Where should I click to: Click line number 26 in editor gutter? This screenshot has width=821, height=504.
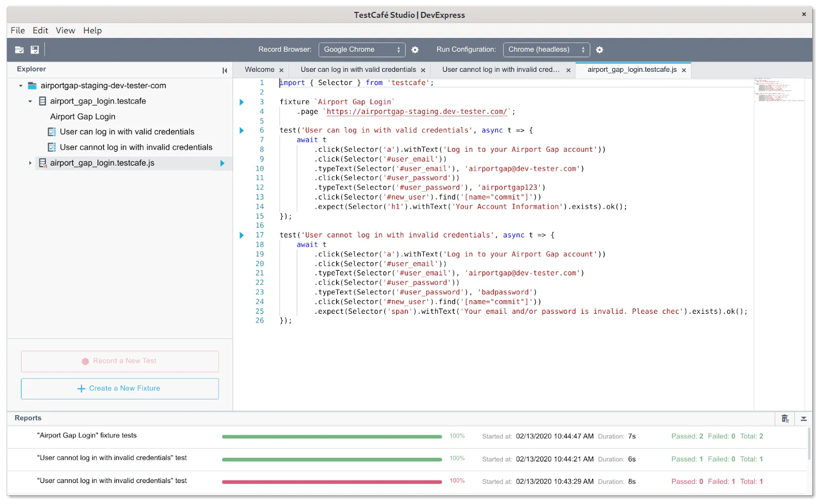pos(260,321)
